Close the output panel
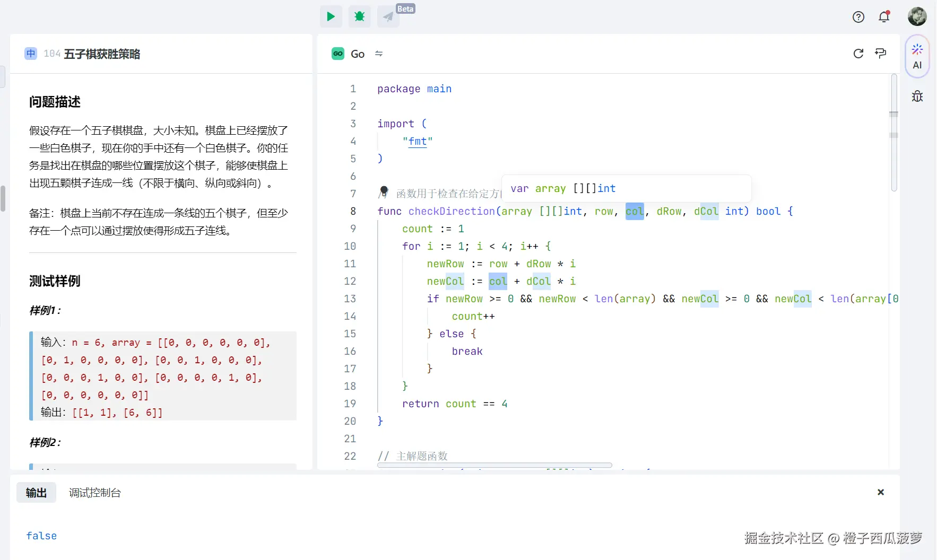Screen dimensions: 937x560 click(881, 492)
